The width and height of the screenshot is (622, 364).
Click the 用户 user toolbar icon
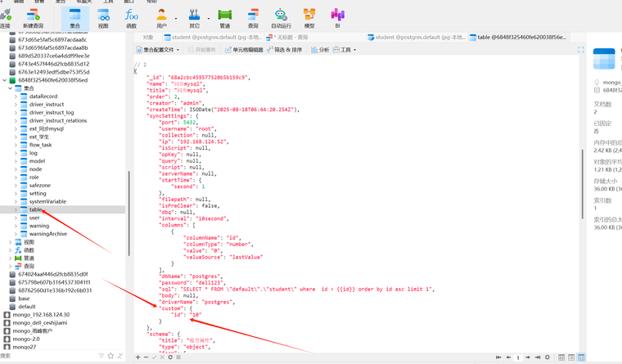pos(161,19)
